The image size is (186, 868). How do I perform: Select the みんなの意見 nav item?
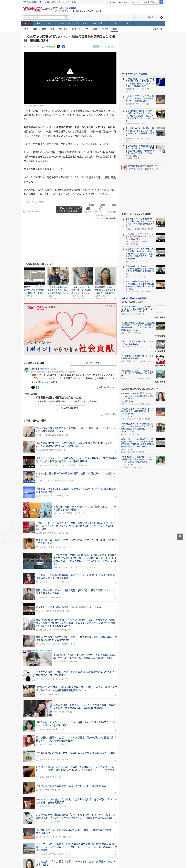click(99, 24)
